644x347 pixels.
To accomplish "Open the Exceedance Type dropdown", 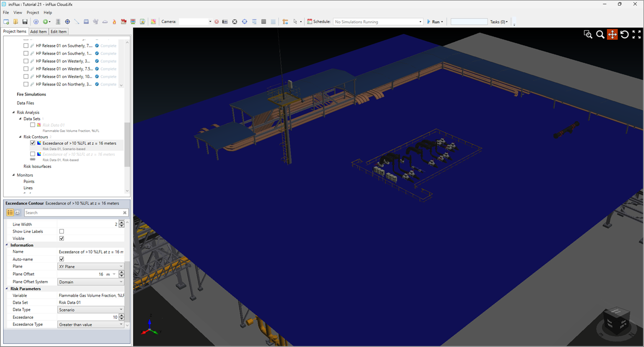I will (x=90, y=324).
